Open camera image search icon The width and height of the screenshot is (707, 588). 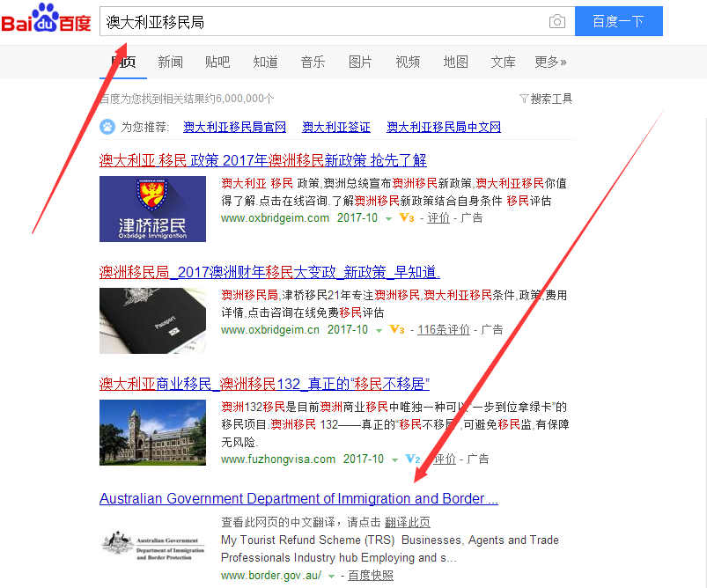pos(557,21)
